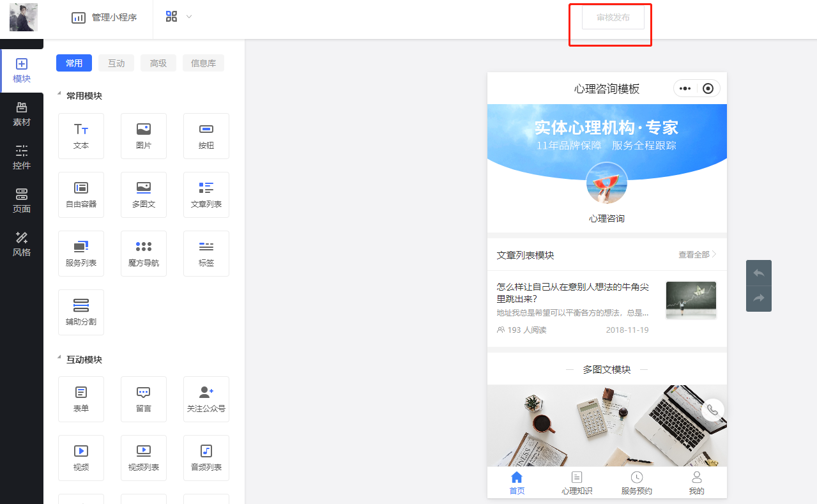
Task: Choose the 按钮 button module
Action: 206,136
